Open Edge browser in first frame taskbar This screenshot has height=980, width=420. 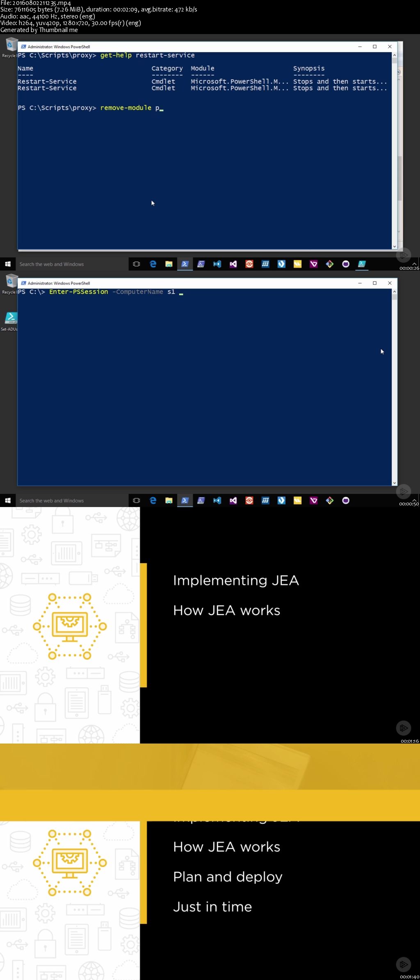point(153,264)
